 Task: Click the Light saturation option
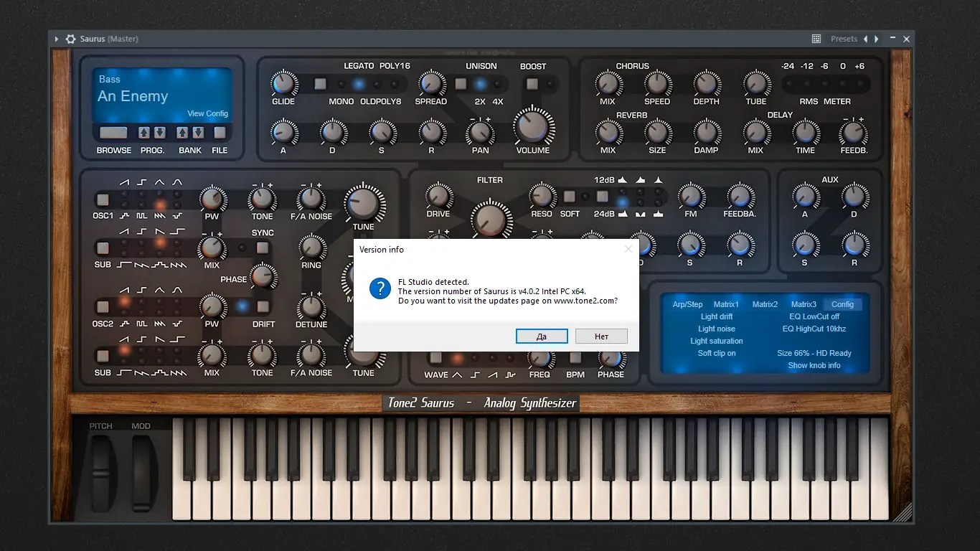point(717,341)
